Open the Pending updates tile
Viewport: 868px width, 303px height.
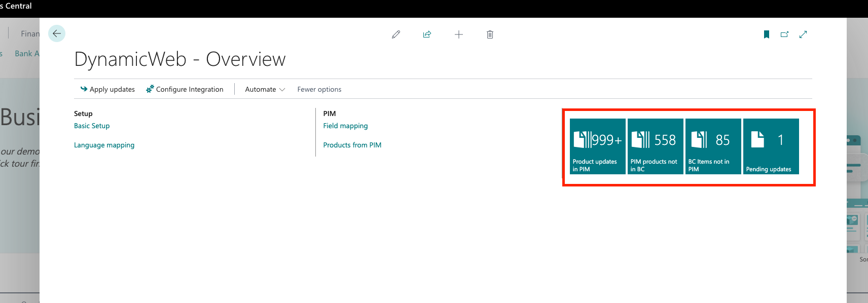771,146
